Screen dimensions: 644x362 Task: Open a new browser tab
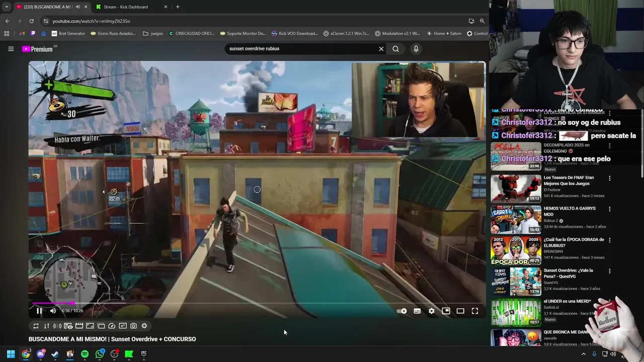point(178,7)
